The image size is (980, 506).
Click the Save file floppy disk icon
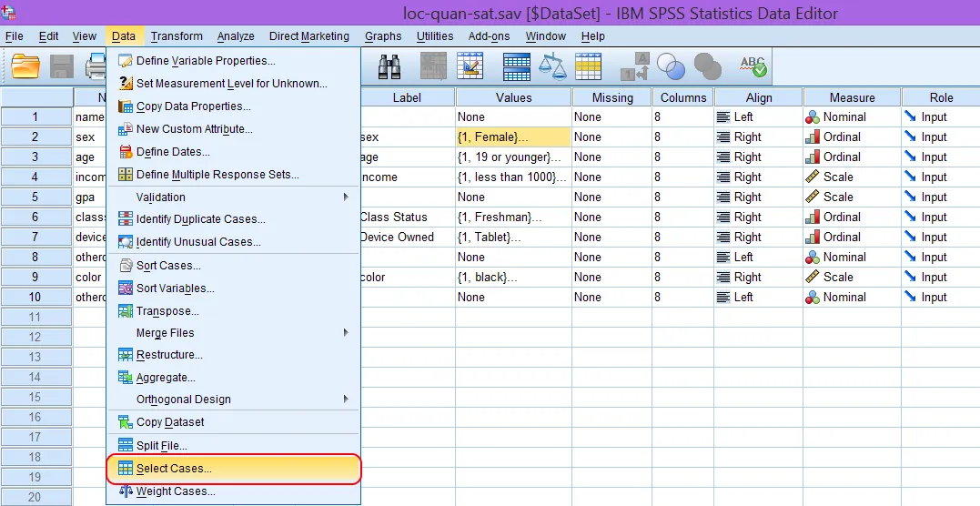pos(62,67)
